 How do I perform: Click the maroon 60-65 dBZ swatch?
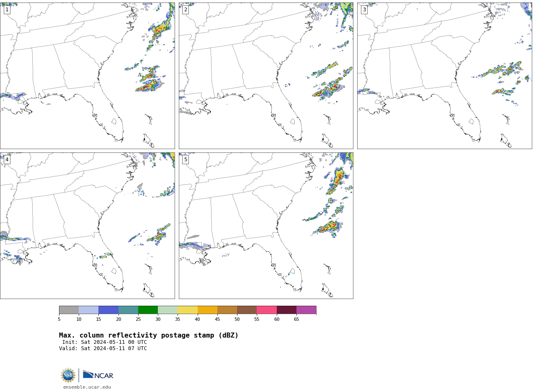coord(286,310)
